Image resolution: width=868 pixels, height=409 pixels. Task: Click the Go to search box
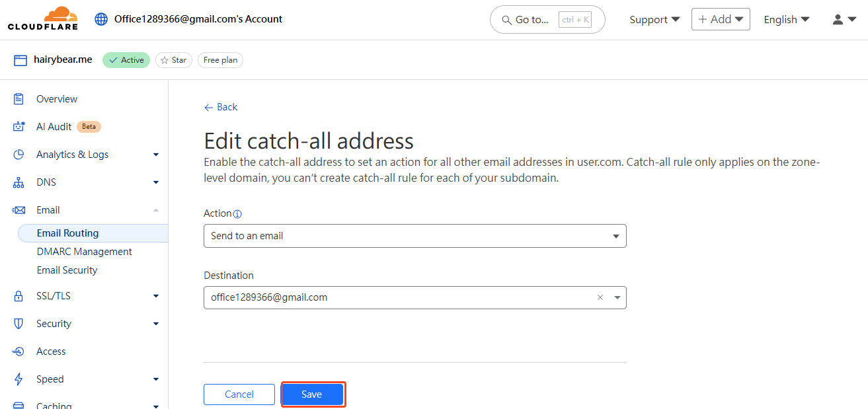pyautogui.click(x=547, y=20)
